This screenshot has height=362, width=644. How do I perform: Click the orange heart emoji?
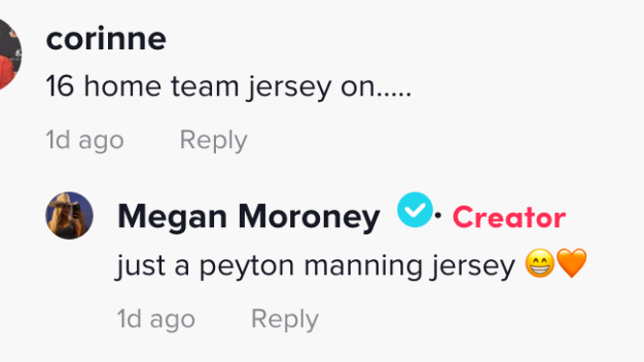(x=572, y=264)
